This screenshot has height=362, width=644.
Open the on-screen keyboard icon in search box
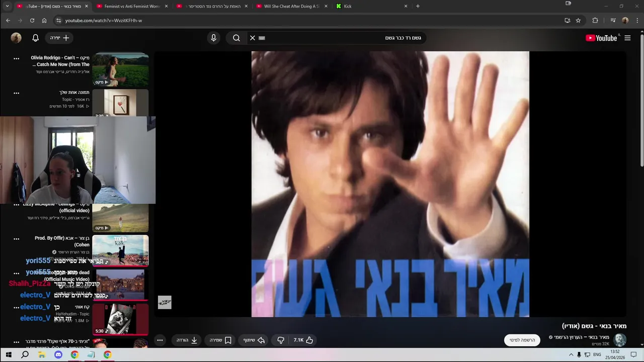point(262,38)
